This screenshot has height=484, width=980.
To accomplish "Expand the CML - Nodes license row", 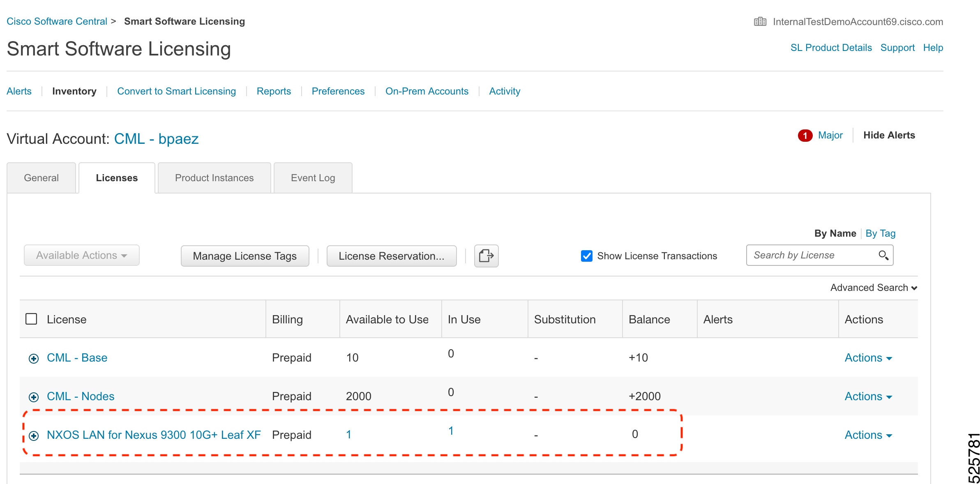I will (34, 397).
